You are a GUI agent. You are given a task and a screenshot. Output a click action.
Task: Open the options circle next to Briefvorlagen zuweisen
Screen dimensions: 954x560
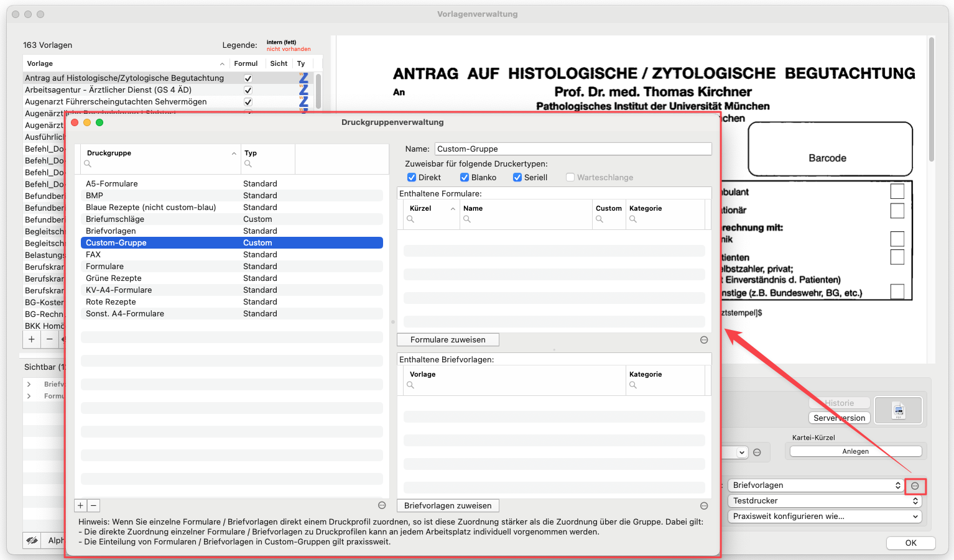point(704,506)
